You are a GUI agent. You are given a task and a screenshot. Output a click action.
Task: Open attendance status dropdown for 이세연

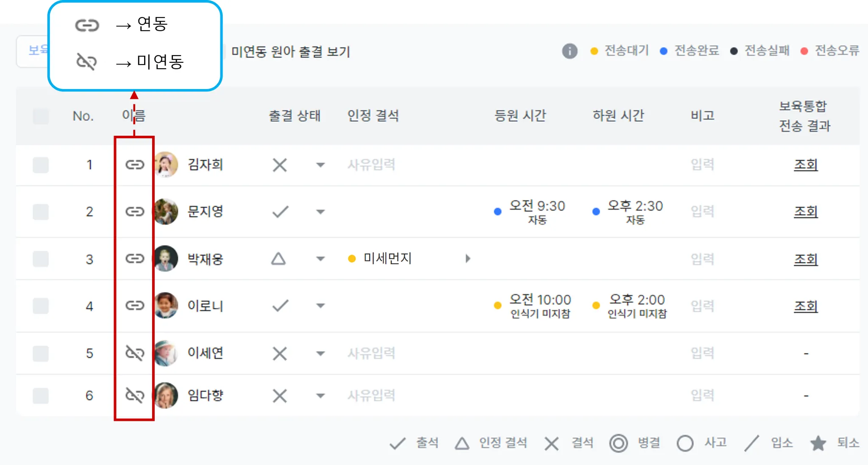(320, 353)
